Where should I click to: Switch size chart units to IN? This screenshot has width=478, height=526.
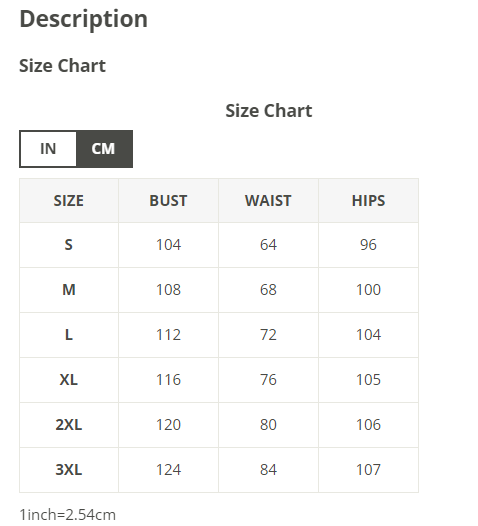[x=48, y=149]
